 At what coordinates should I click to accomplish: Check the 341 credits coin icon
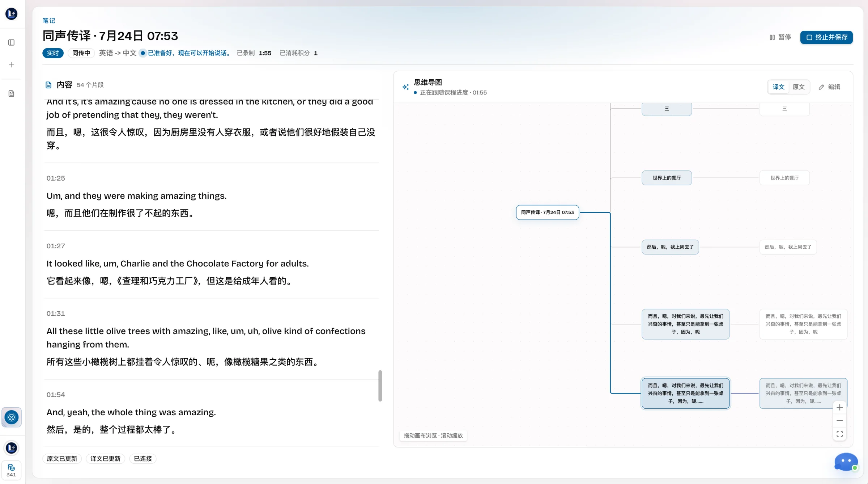tap(12, 470)
